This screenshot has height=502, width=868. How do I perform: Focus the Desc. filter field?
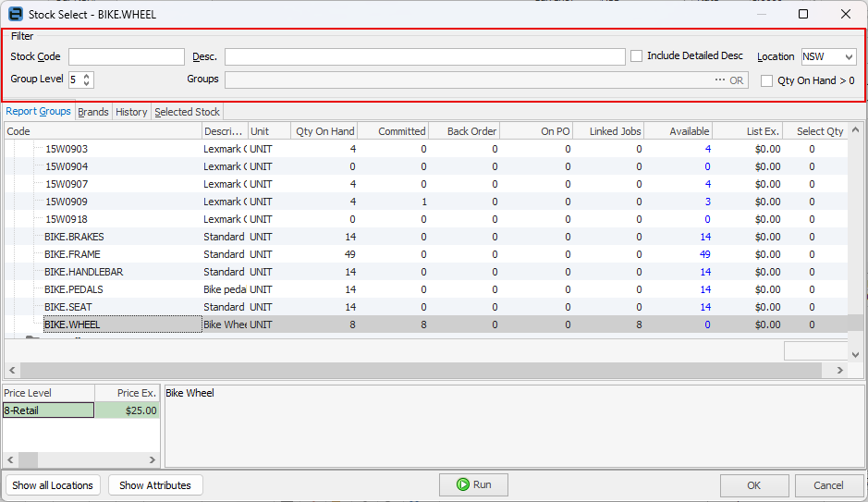point(424,56)
